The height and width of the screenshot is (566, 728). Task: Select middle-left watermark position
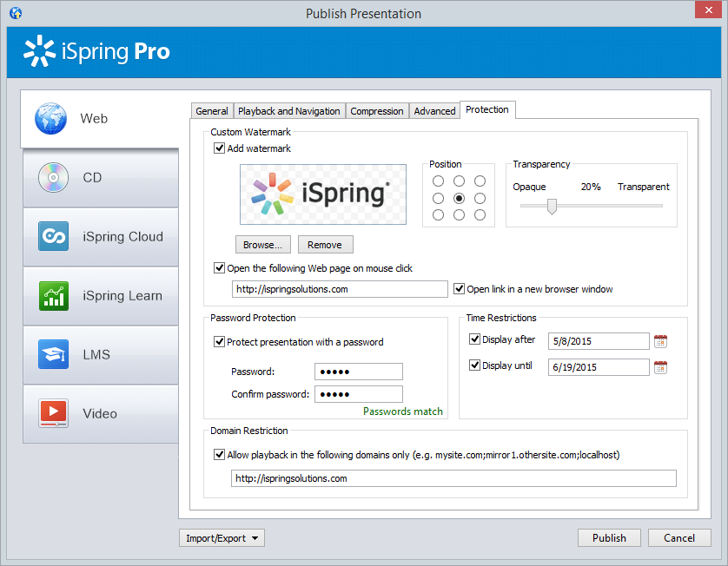438,199
